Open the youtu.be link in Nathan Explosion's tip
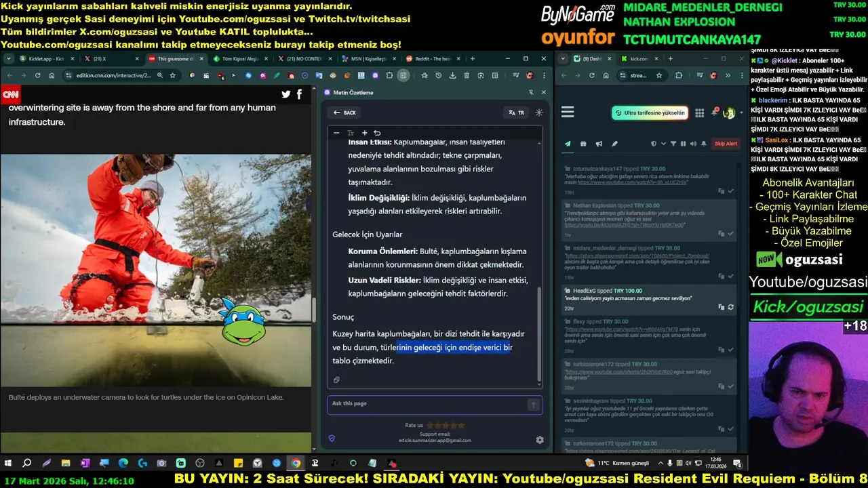Viewport: 868px width, 488px height. point(625,224)
